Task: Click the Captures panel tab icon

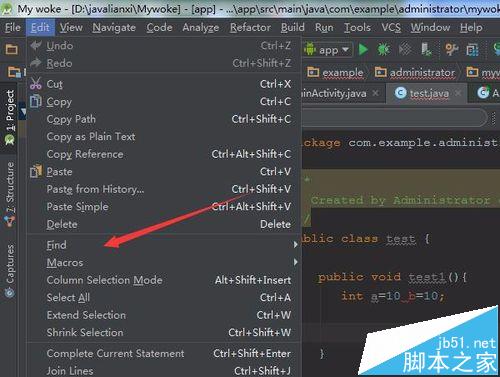Action: [10, 293]
